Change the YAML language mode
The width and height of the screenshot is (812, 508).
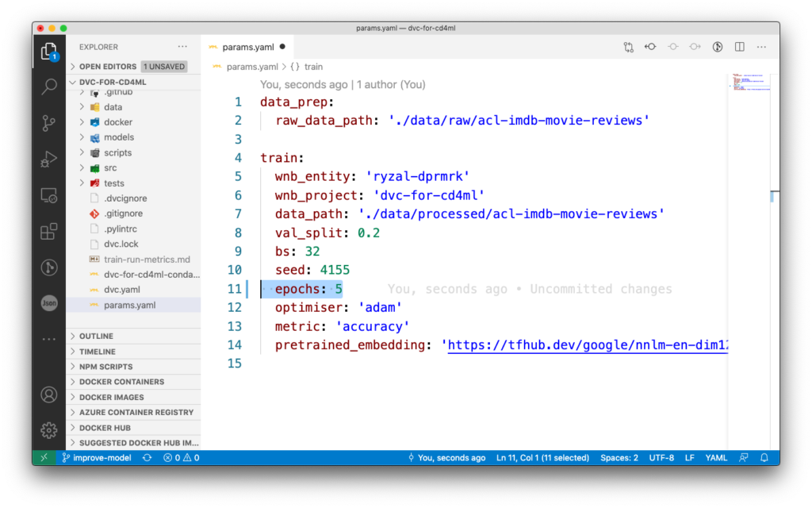pos(716,458)
